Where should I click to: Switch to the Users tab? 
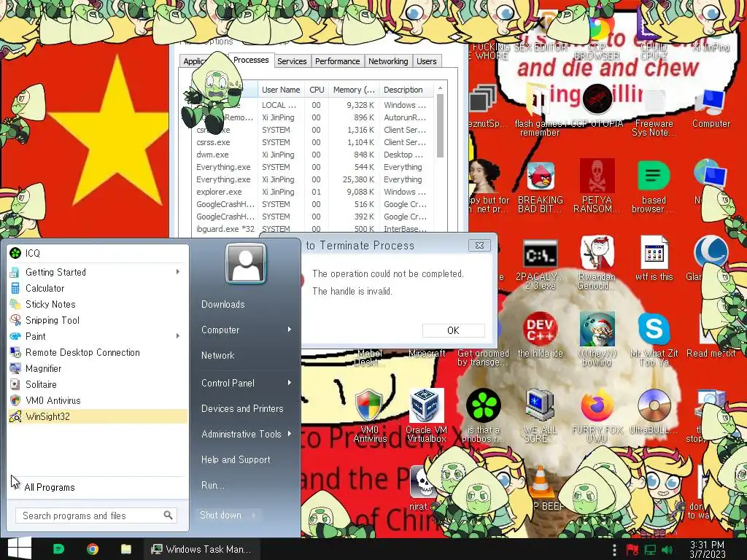(426, 61)
